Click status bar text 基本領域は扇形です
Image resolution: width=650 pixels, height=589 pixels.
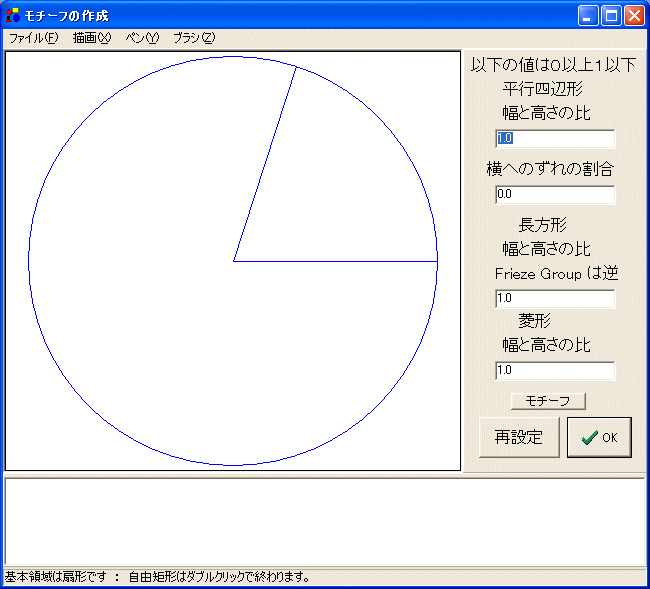click(x=56, y=577)
